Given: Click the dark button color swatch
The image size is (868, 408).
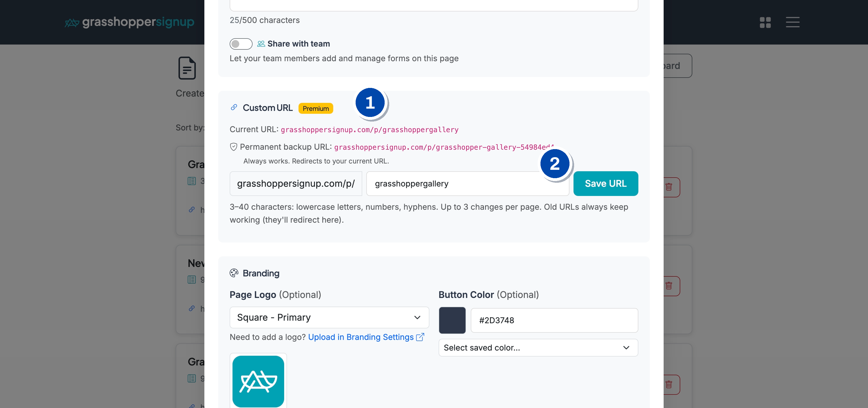Looking at the screenshot, I should 452,320.
